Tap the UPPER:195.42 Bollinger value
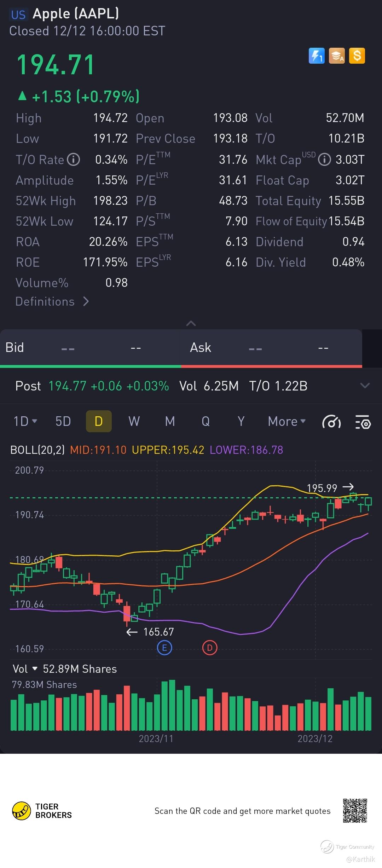The width and height of the screenshot is (382, 868). pyautogui.click(x=168, y=450)
